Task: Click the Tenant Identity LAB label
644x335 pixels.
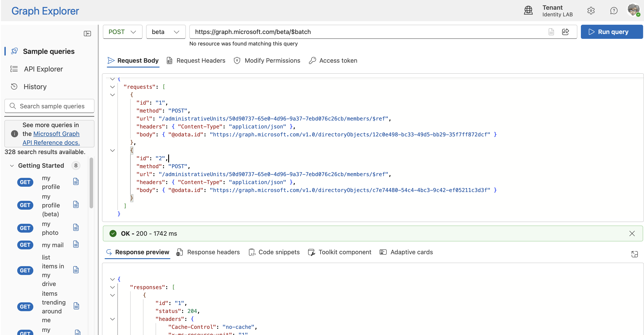Action: (557, 11)
